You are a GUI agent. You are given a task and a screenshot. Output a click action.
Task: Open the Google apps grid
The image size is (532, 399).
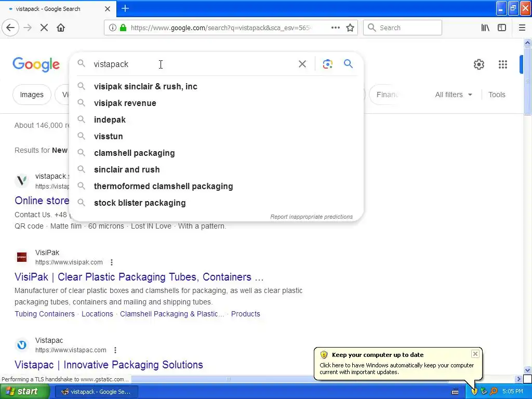[x=503, y=64]
